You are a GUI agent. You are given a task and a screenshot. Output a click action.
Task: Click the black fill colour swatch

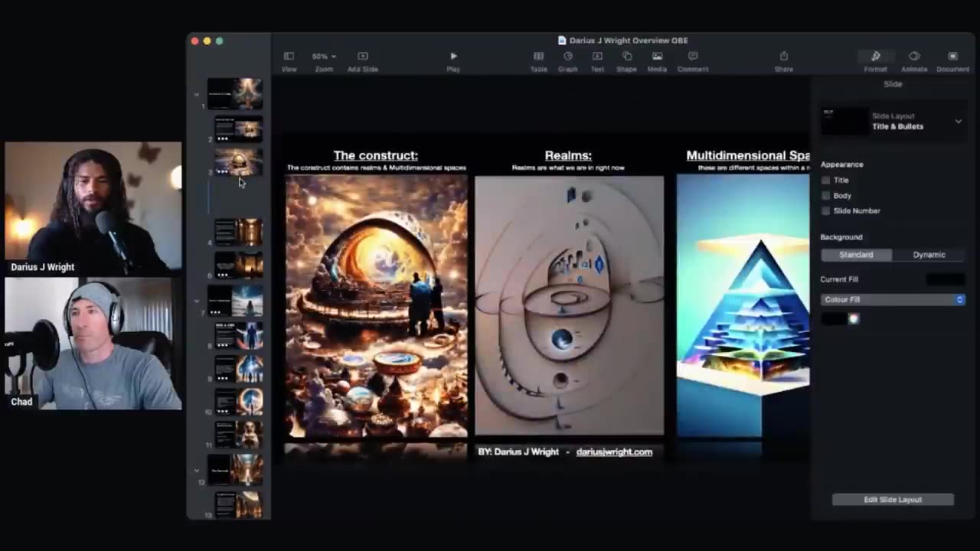pyautogui.click(x=834, y=319)
